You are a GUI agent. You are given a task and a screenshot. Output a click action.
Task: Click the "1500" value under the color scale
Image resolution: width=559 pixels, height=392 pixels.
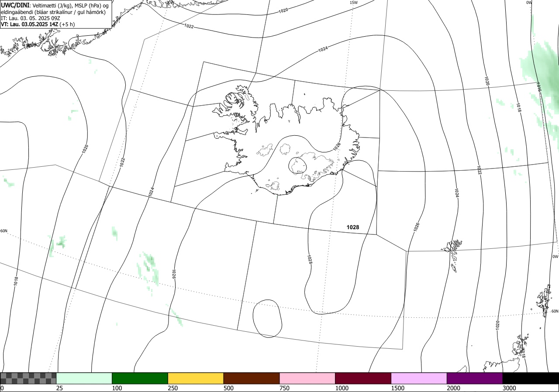click(x=398, y=388)
